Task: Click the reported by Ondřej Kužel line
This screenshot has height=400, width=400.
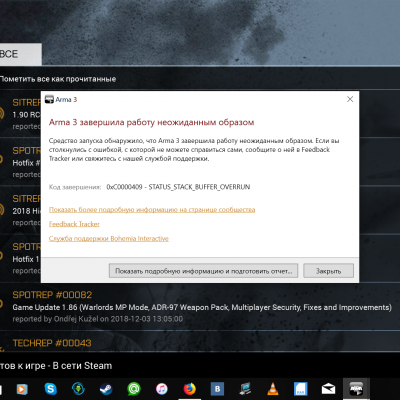Action: tap(98, 319)
